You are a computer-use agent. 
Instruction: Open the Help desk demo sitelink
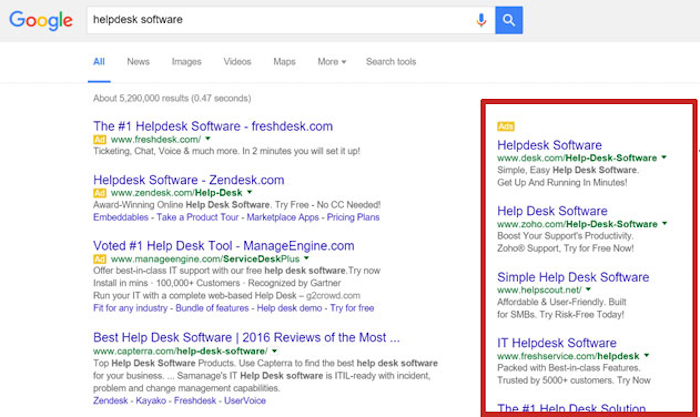[x=289, y=308]
